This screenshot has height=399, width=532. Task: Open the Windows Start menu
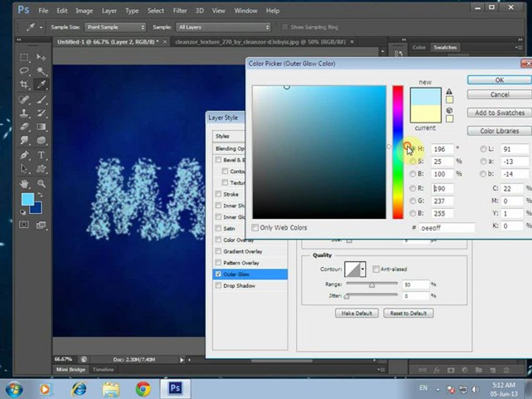click(13, 389)
